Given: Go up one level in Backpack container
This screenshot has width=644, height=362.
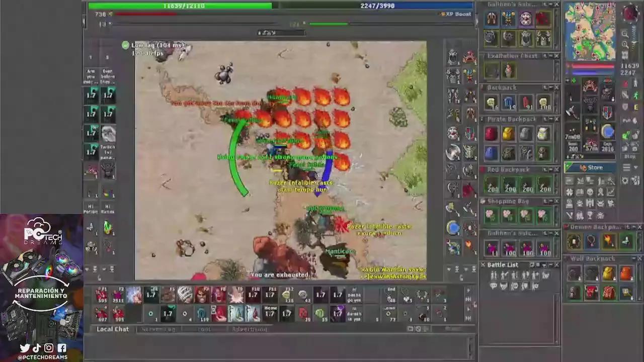Looking at the screenshot, I should pyautogui.click(x=544, y=87).
